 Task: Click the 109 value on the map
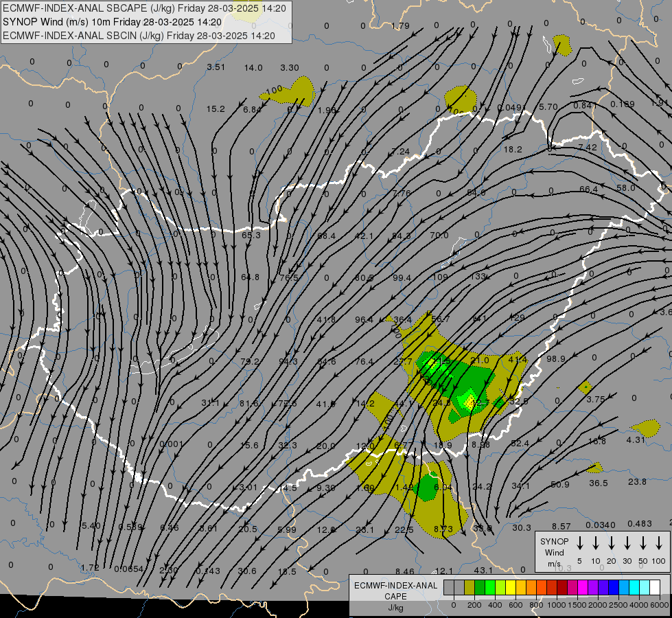(440, 277)
